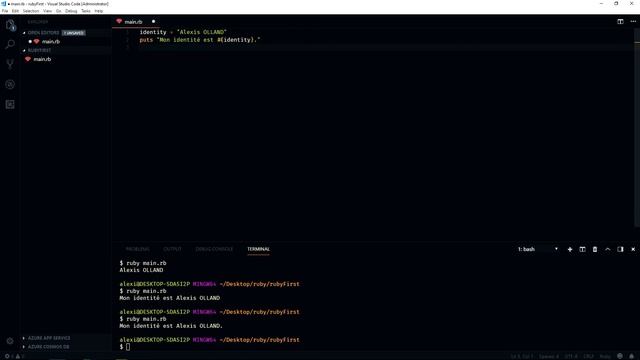The height and width of the screenshot is (360, 640).
Task: Open the Manage gear icon at sidebar bottom
Action: [x=10, y=341]
